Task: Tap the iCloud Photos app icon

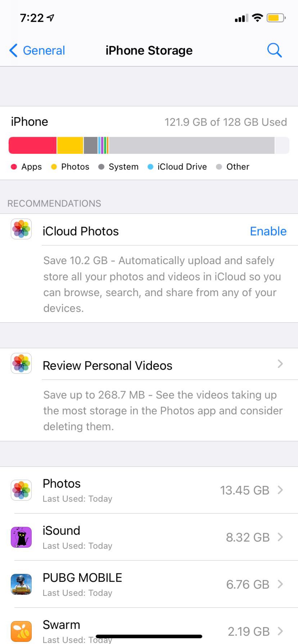Action: point(21,229)
